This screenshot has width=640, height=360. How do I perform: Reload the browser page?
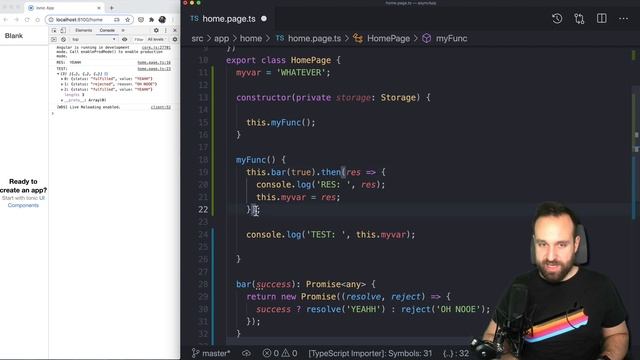click(27, 20)
